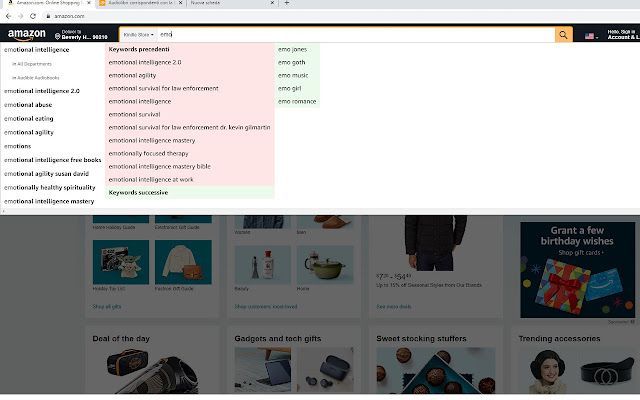Go back with the browser back arrow
The height and width of the screenshot is (400, 640).
[x=8, y=16]
